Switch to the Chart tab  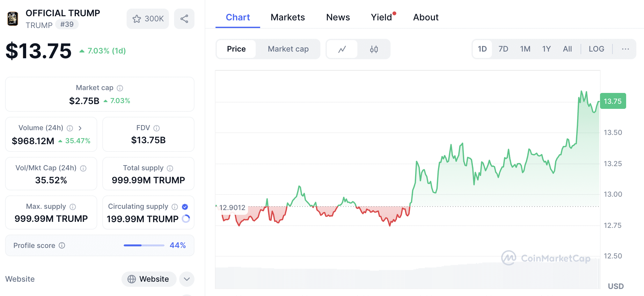click(x=238, y=17)
